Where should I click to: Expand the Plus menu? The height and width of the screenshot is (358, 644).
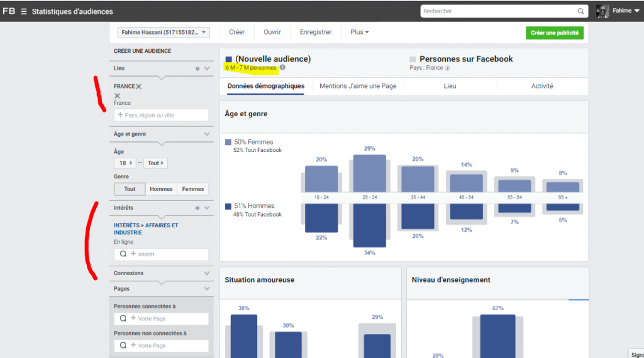click(x=359, y=33)
